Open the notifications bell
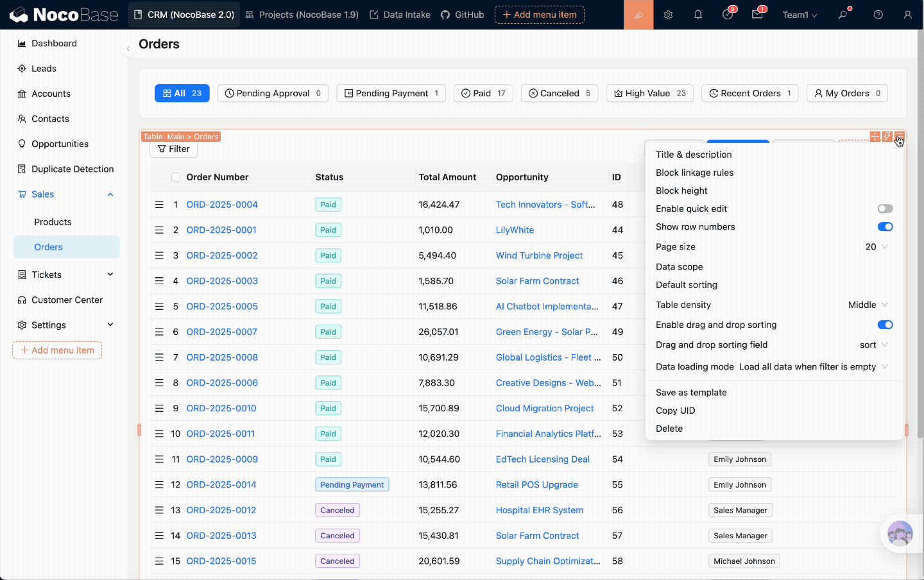Image resolution: width=924 pixels, height=580 pixels. coord(698,15)
